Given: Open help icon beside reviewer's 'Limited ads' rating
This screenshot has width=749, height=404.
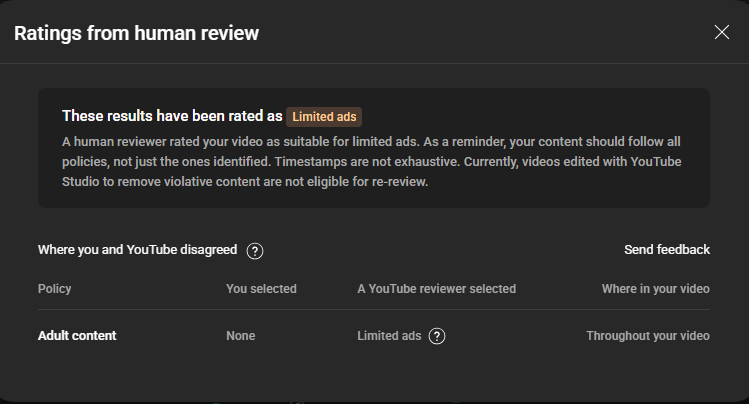Looking at the screenshot, I should tap(437, 336).
